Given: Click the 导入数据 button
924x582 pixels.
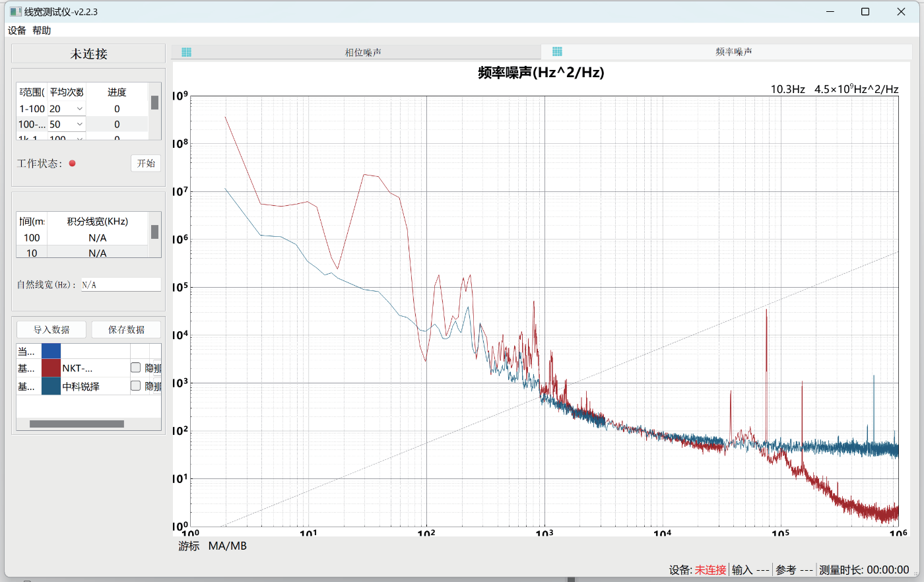Looking at the screenshot, I should pos(51,329).
